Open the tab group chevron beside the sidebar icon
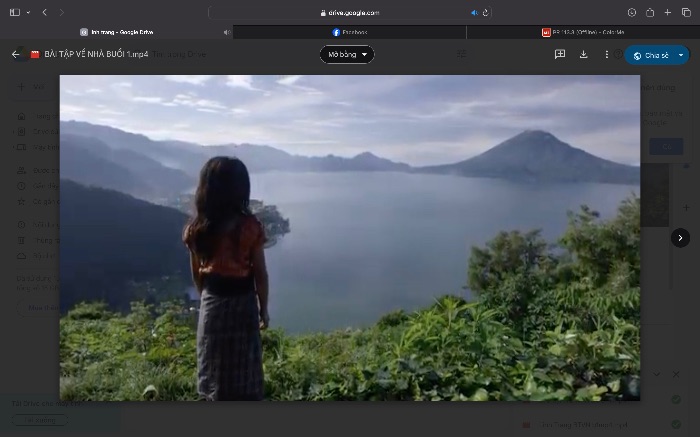This screenshot has height=437, width=700. click(28, 12)
